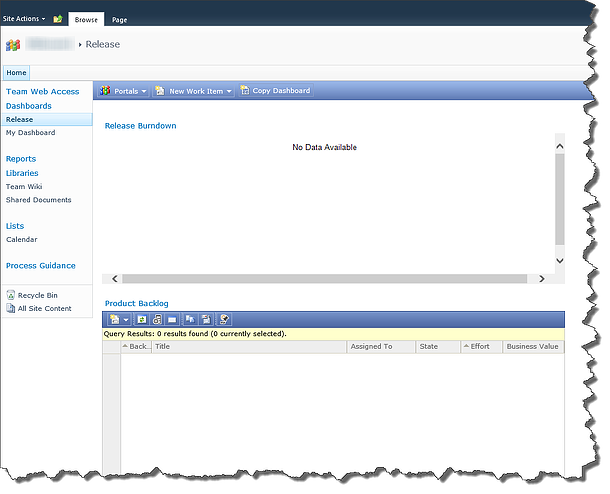Screen dimensions: 610x494
Task: Select the Release dashboard in sidebar
Action: (x=47, y=120)
